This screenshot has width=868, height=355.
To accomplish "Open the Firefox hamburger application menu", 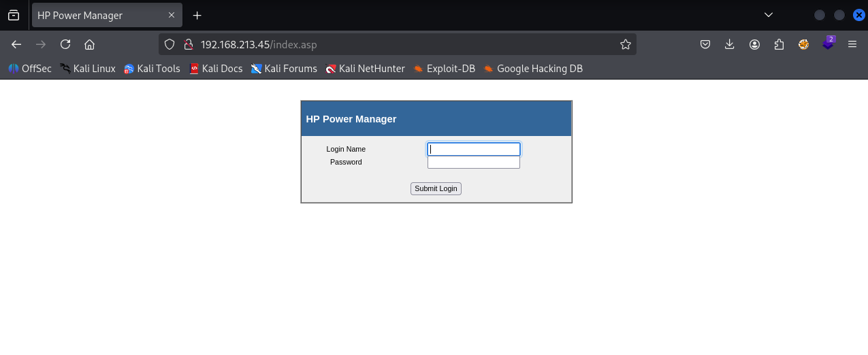I will click(852, 44).
